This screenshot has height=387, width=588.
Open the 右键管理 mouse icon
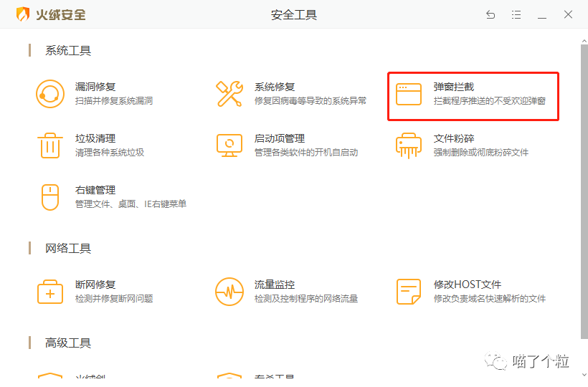pyautogui.click(x=50, y=197)
